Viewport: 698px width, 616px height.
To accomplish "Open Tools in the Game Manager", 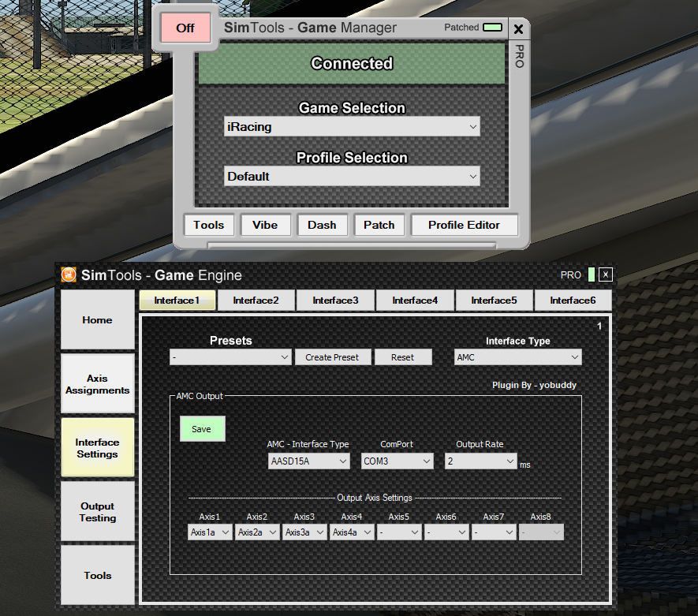I will point(209,225).
